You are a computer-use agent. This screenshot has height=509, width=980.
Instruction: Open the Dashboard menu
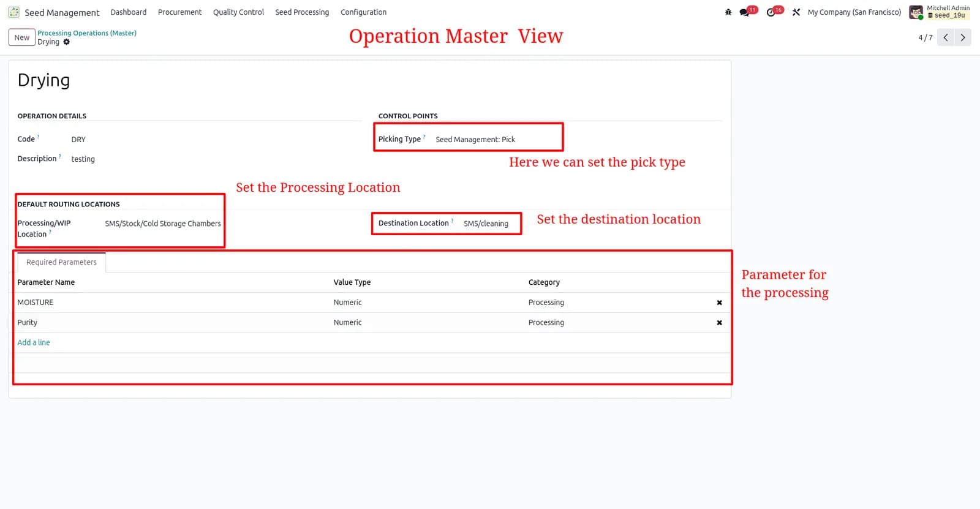tap(129, 12)
